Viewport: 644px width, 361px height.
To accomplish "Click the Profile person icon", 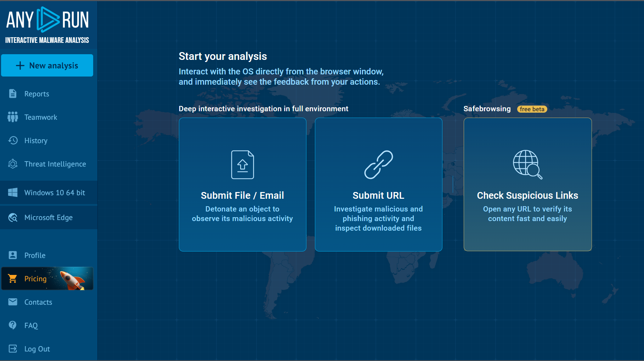I will click(x=13, y=255).
